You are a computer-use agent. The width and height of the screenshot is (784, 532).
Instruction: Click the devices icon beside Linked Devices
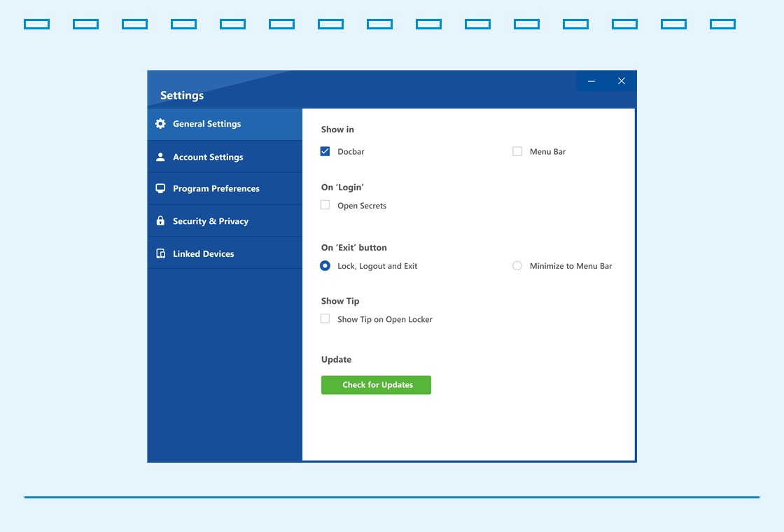pyautogui.click(x=160, y=253)
